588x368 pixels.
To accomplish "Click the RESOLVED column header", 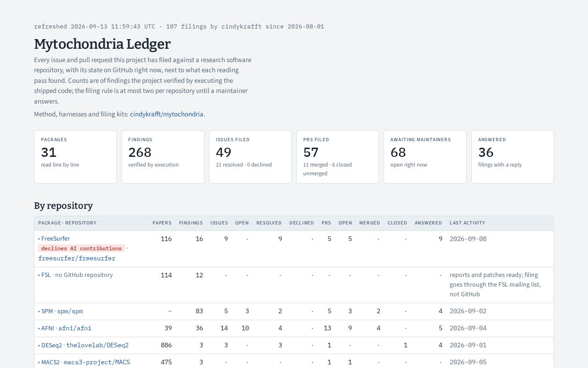I will coord(269,223).
